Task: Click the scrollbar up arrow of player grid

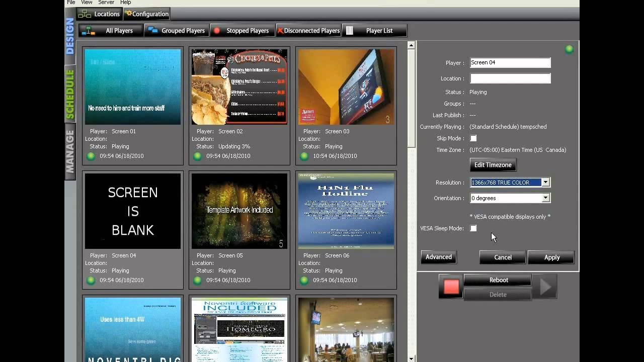Action: point(411,45)
